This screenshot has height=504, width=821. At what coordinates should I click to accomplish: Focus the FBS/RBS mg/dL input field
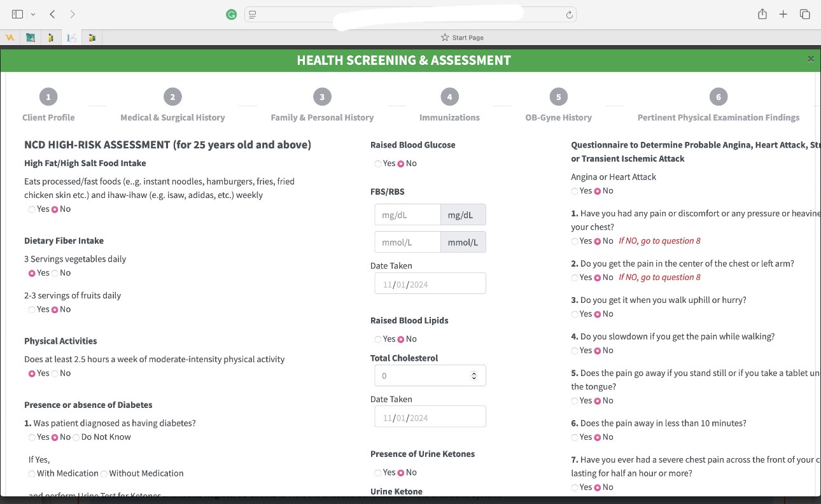click(x=408, y=215)
